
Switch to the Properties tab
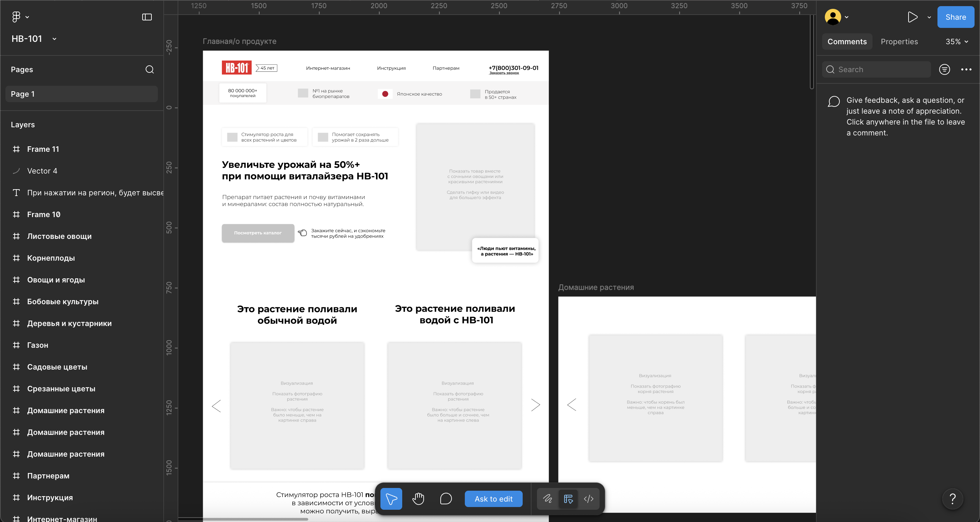pos(899,42)
